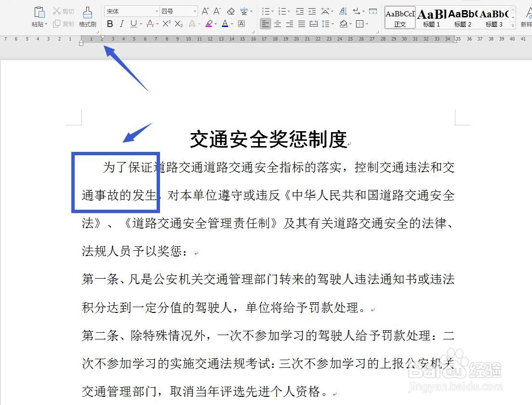Click the line spacing icon
The height and width of the screenshot is (405, 532).
[325, 24]
